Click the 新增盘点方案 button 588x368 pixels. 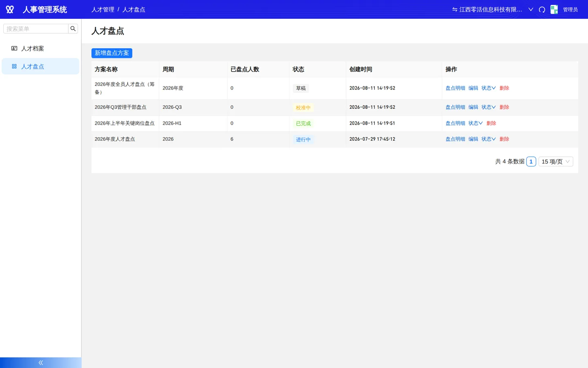[112, 53]
